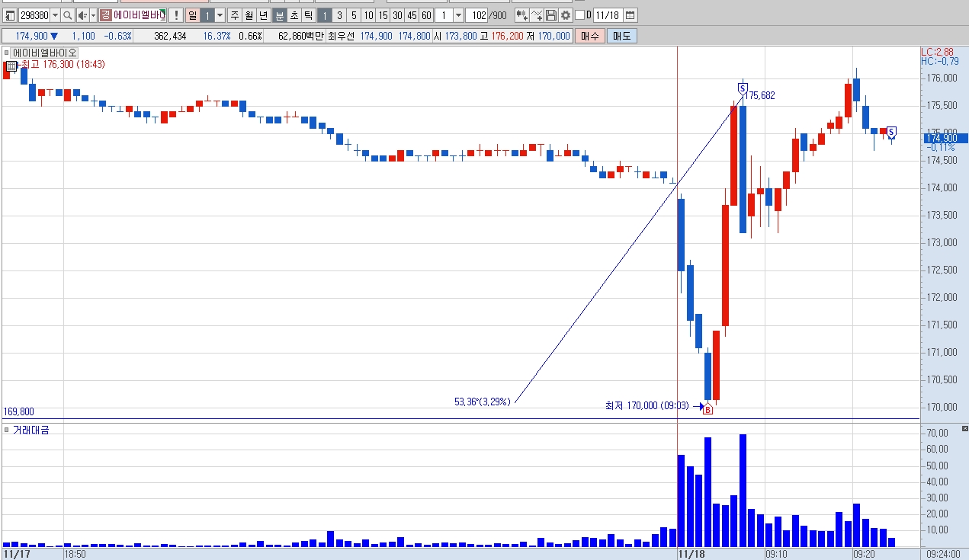This screenshot has height=560, width=969.
Task: Select the 틱 (tick) chart period
Action: (x=307, y=15)
